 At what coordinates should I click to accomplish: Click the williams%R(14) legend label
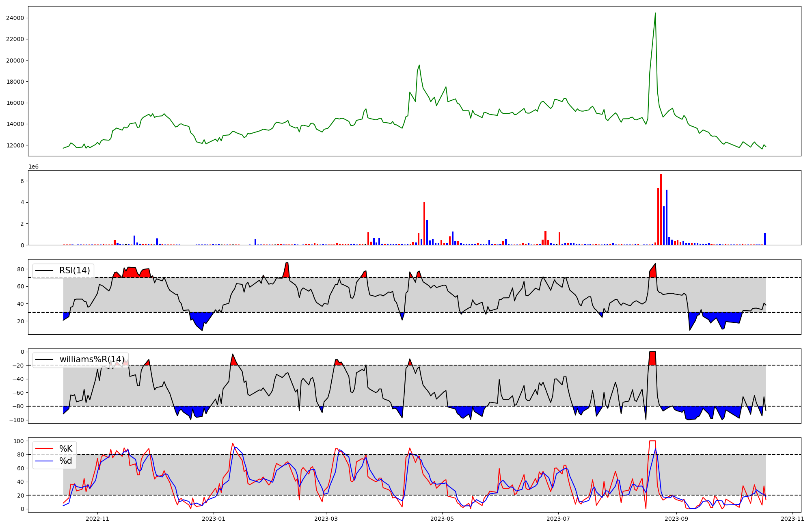tap(92, 359)
